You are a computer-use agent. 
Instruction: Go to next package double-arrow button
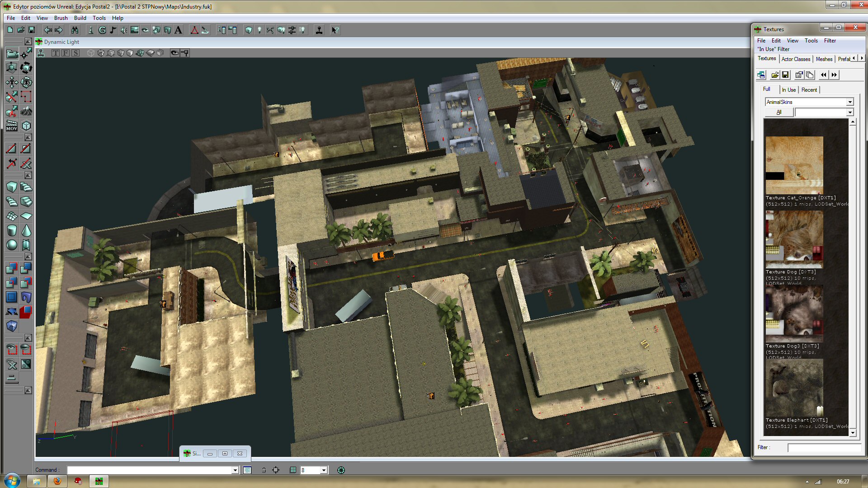coord(834,75)
